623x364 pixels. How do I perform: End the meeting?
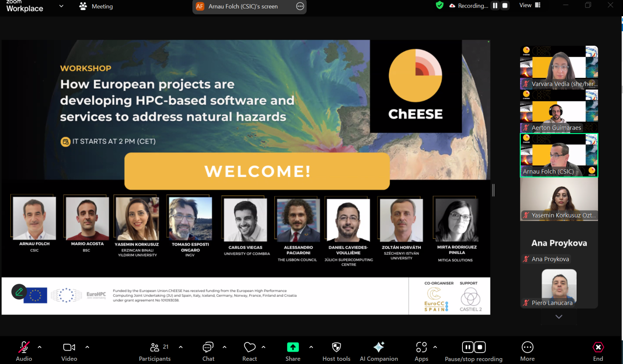coord(598,351)
